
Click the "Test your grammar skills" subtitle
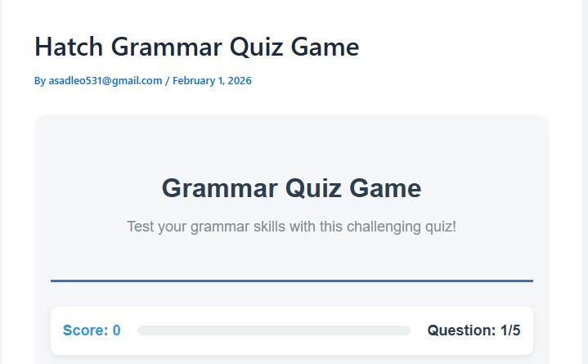tap(291, 227)
